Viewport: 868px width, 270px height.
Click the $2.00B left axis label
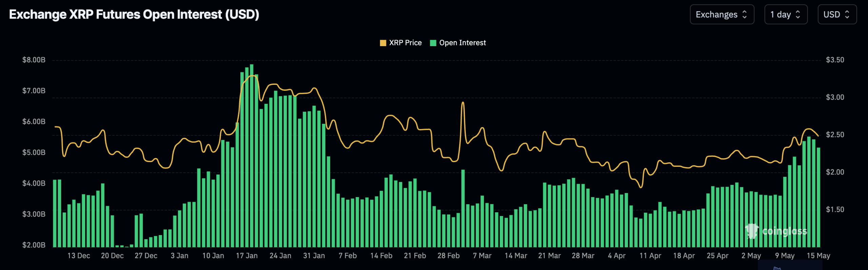pos(34,245)
